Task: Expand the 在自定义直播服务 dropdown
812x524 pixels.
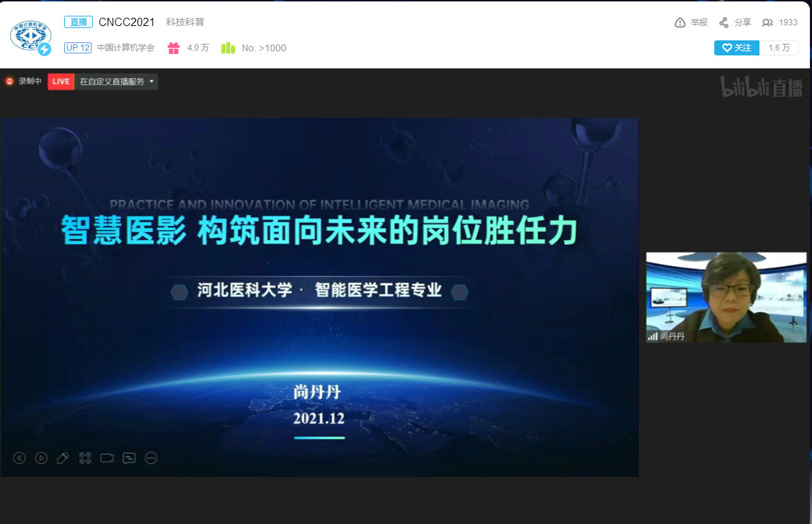Action: [116, 81]
